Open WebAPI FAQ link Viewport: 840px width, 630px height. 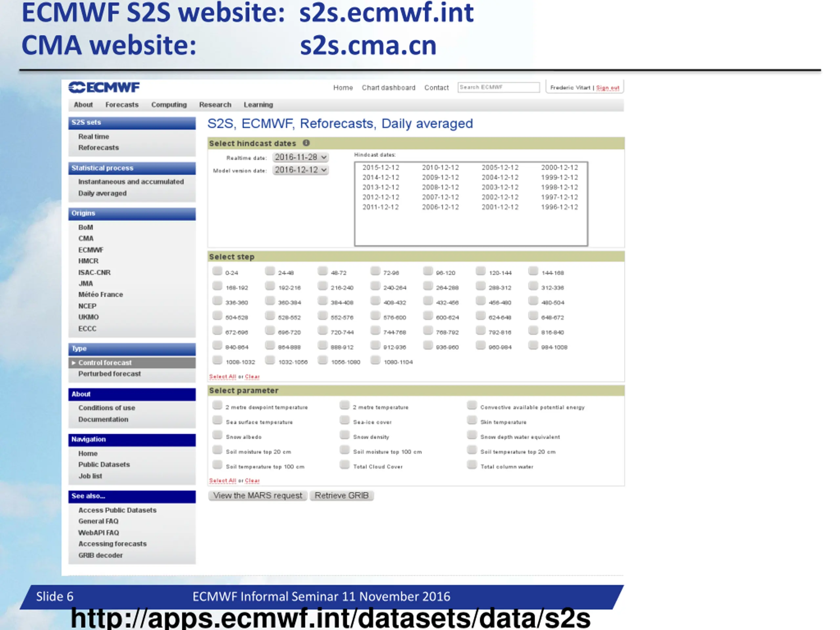tap(99, 533)
